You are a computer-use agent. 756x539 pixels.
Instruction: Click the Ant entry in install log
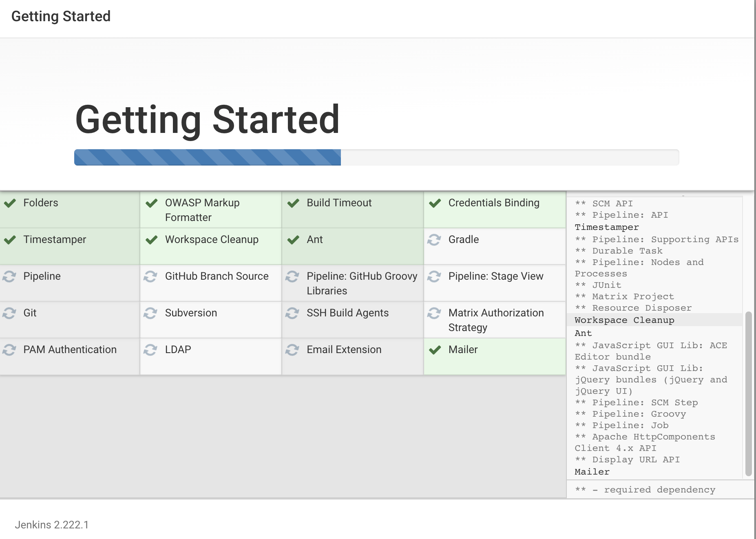pyautogui.click(x=583, y=333)
